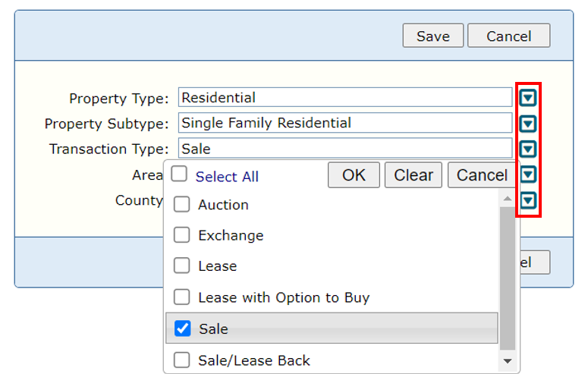Tick the Sale/Lease Back checkbox
The height and width of the screenshot is (374, 588).
coord(182,360)
